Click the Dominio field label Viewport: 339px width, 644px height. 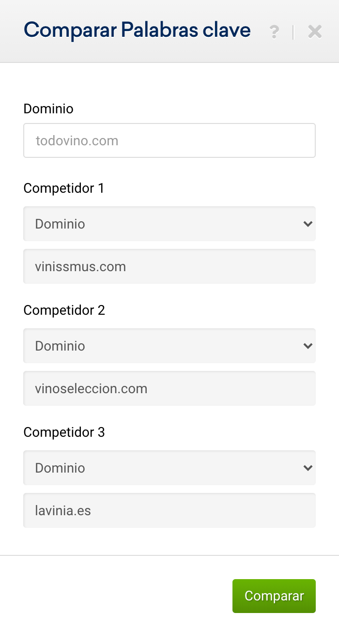coord(48,108)
